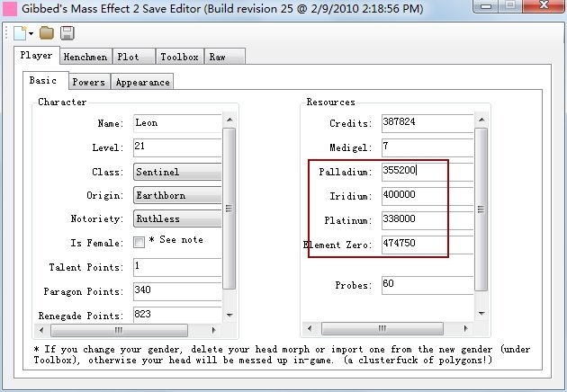This screenshot has width=567, height=392.
Task: Switch to the Powers sub-tab
Action: 88,82
